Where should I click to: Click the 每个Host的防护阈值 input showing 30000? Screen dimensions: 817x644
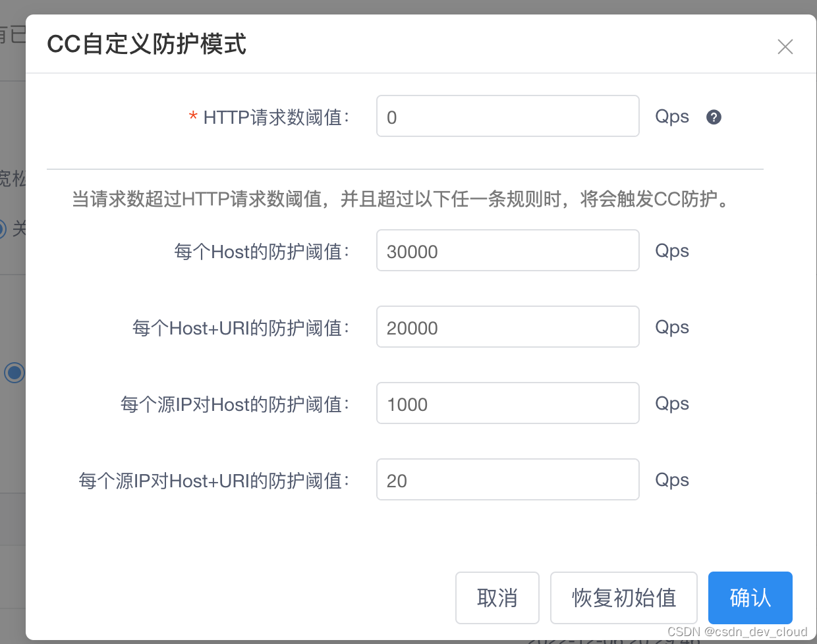(507, 250)
